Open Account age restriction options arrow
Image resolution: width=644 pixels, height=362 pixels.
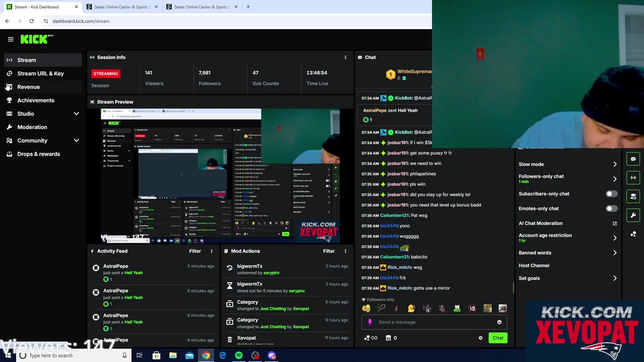click(x=615, y=238)
